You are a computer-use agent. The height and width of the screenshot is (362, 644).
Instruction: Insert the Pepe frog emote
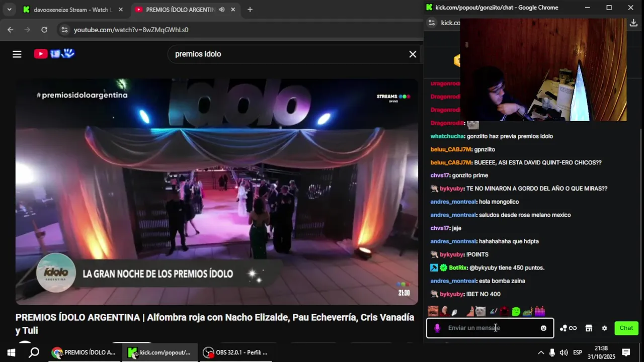(527, 312)
